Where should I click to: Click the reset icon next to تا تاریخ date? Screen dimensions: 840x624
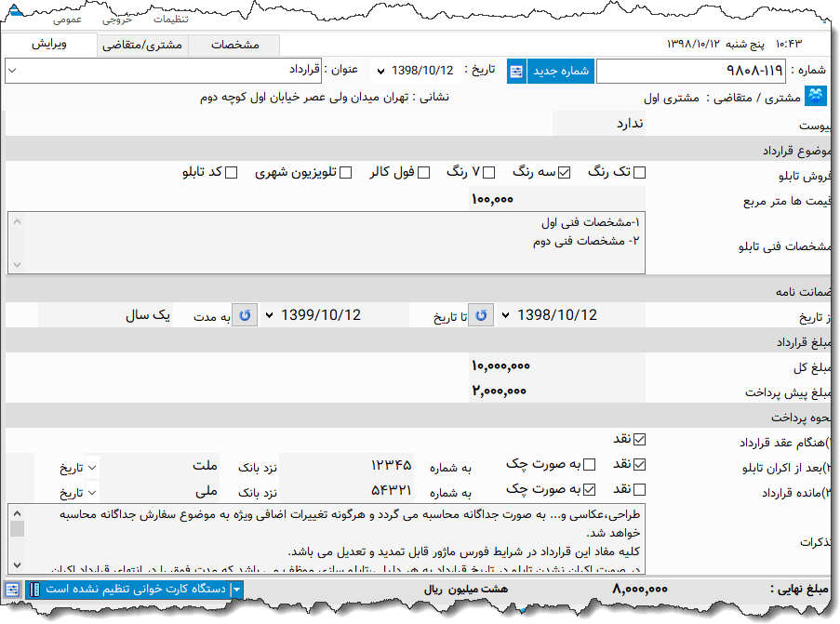coord(481,314)
